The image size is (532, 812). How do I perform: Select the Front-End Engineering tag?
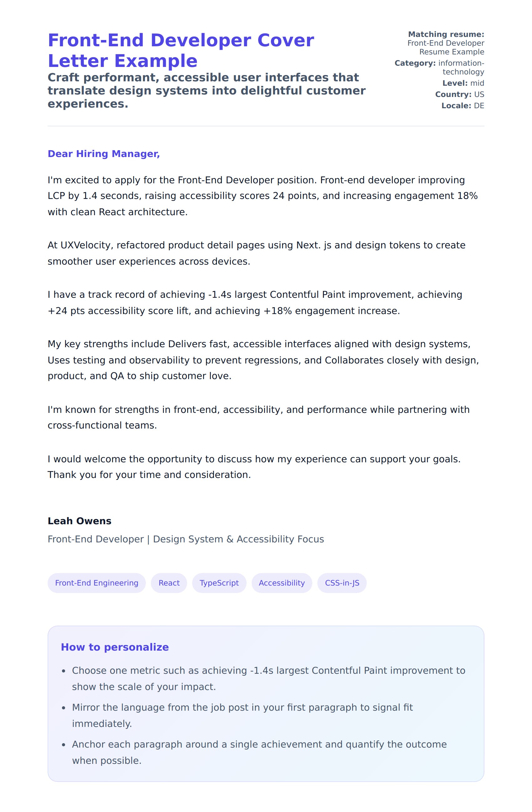(x=97, y=583)
